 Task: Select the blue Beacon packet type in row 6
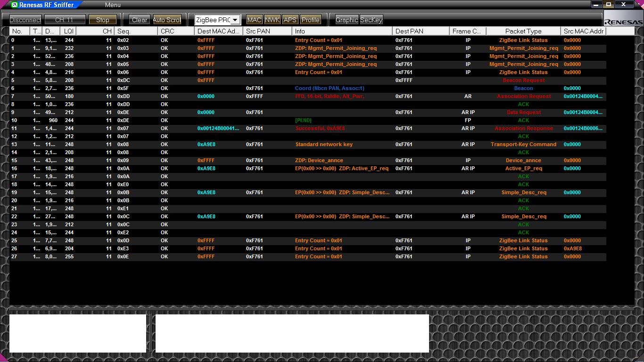tap(524, 89)
